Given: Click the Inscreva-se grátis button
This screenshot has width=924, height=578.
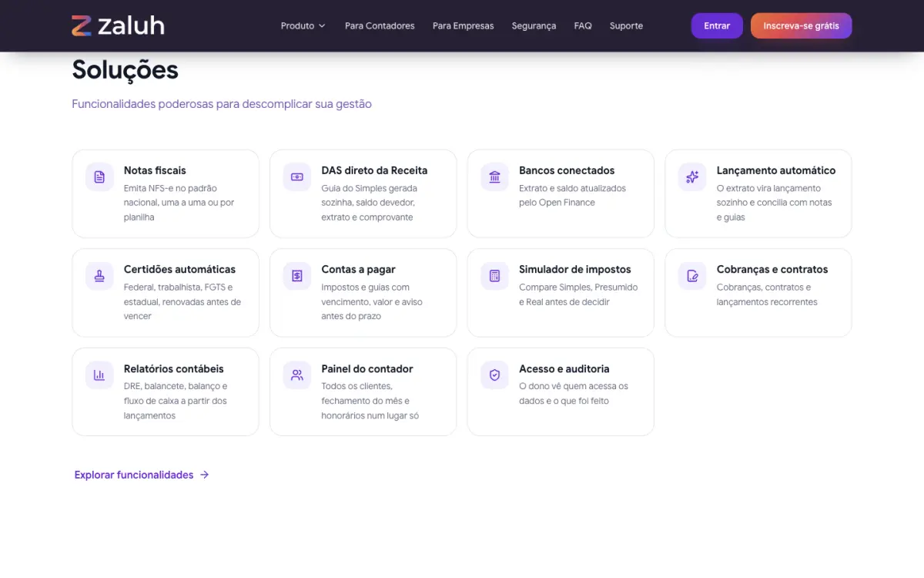Looking at the screenshot, I should pos(801,25).
